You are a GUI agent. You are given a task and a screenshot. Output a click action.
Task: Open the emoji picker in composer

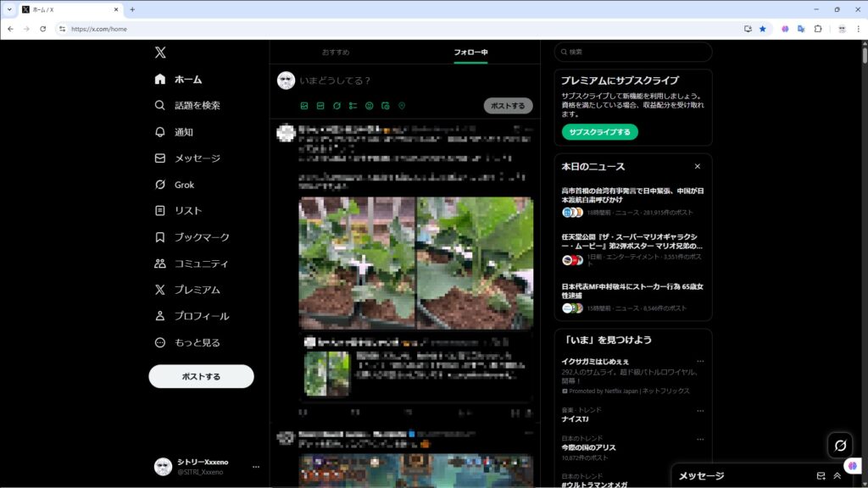click(369, 106)
